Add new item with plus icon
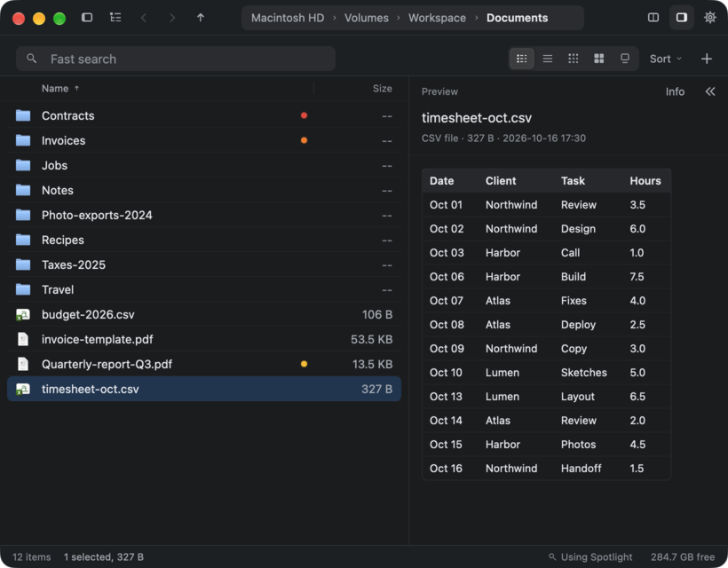Viewport: 728px width, 568px height. (706, 59)
